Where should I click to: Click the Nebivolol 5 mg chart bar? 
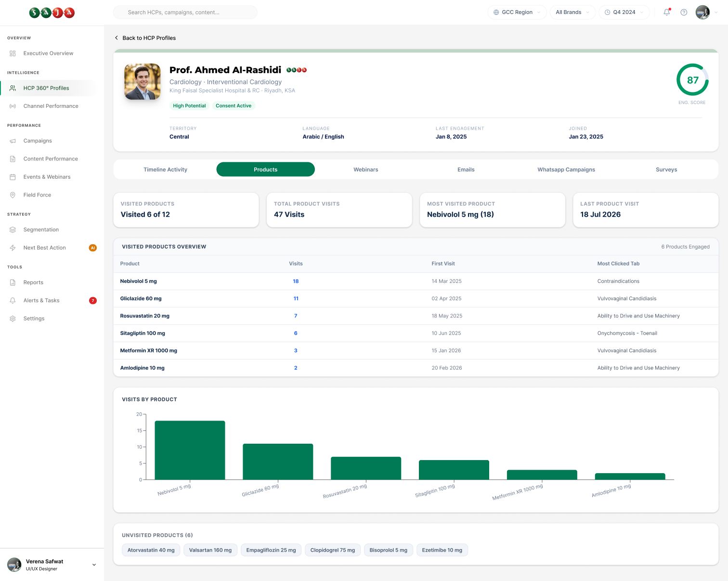pyautogui.click(x=190, y=450)
